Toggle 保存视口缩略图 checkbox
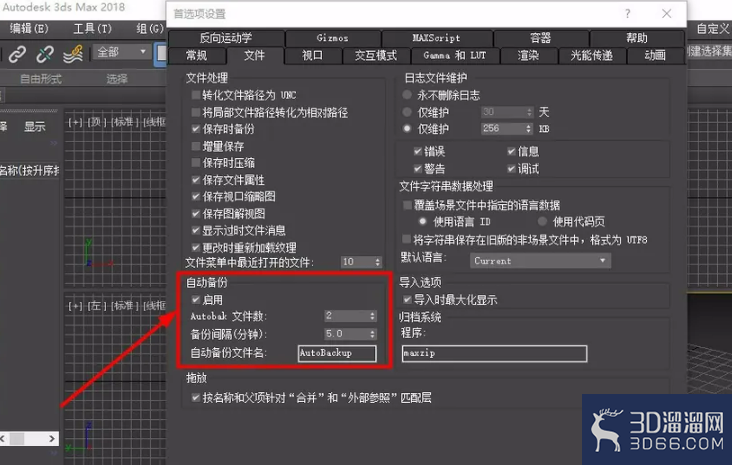This screenshot has width=732, height=465. [196, 196]
